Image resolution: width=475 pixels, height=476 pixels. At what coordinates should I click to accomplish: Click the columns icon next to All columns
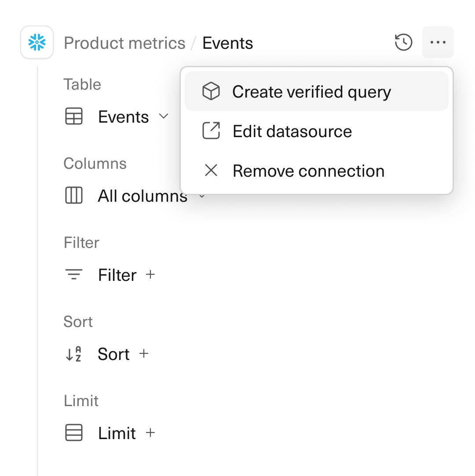click(74, 196)
